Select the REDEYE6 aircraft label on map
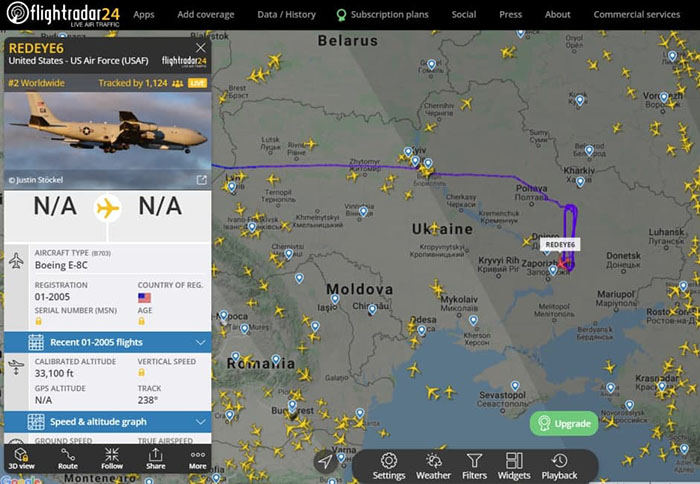 point(560,245)
